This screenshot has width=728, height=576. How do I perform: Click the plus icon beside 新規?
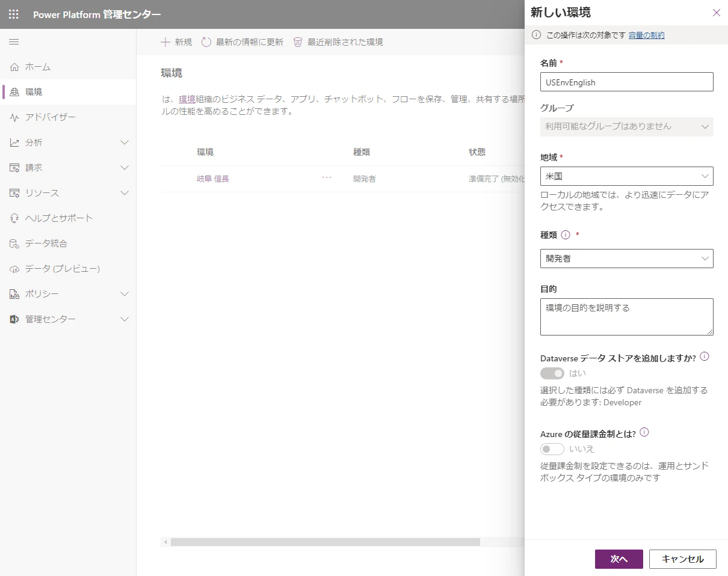[165, 42]
